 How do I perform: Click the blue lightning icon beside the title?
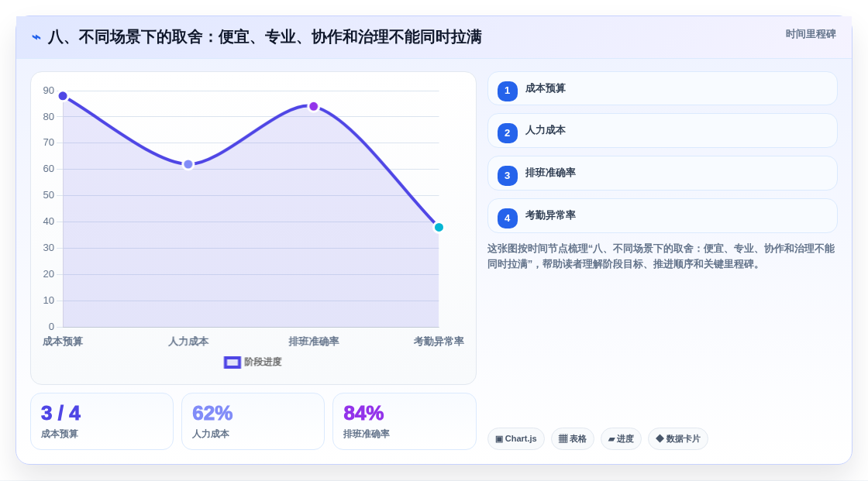tap(36, 37)
